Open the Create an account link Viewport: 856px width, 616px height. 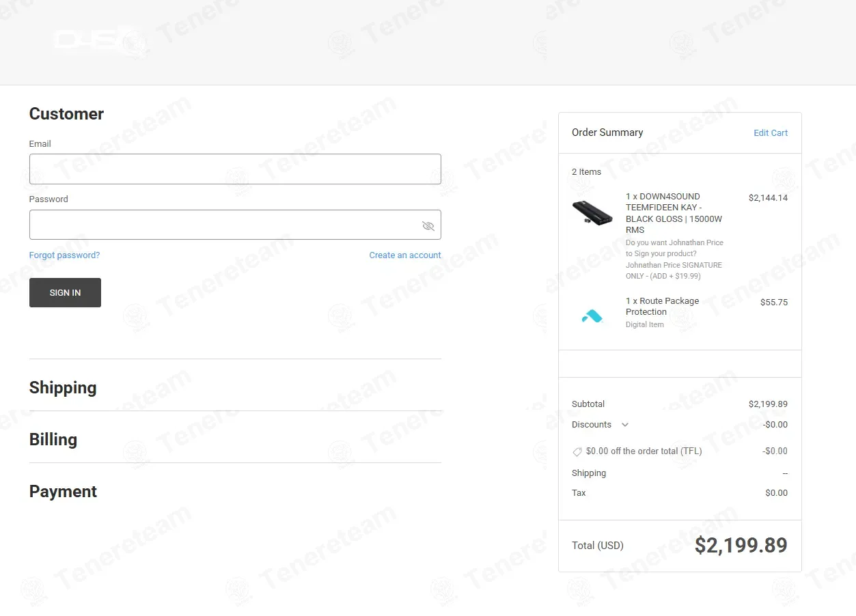(405, 255)
